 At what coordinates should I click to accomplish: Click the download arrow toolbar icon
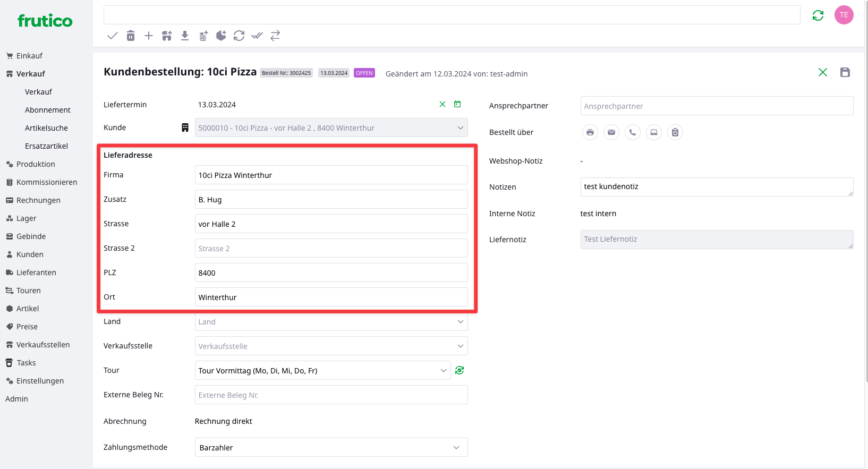point(185,36)
